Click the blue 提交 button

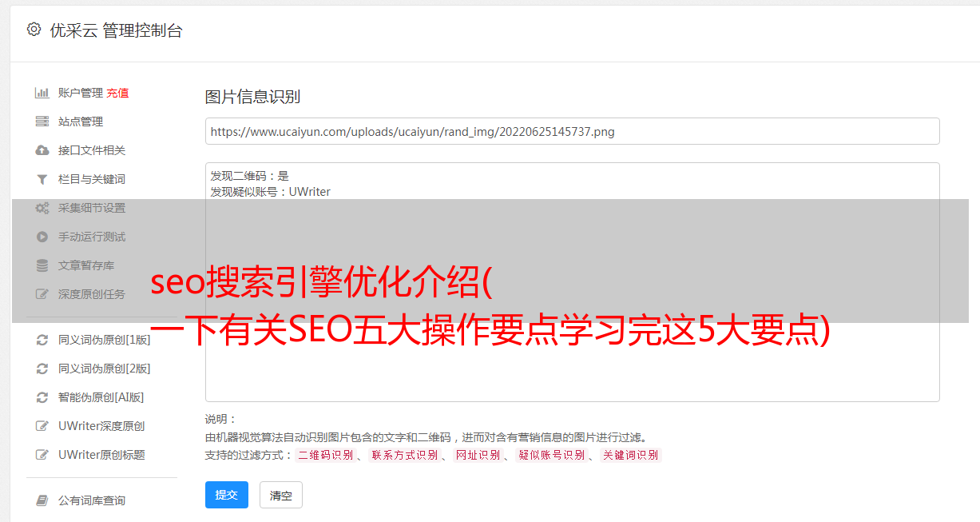tap(227, 495)
